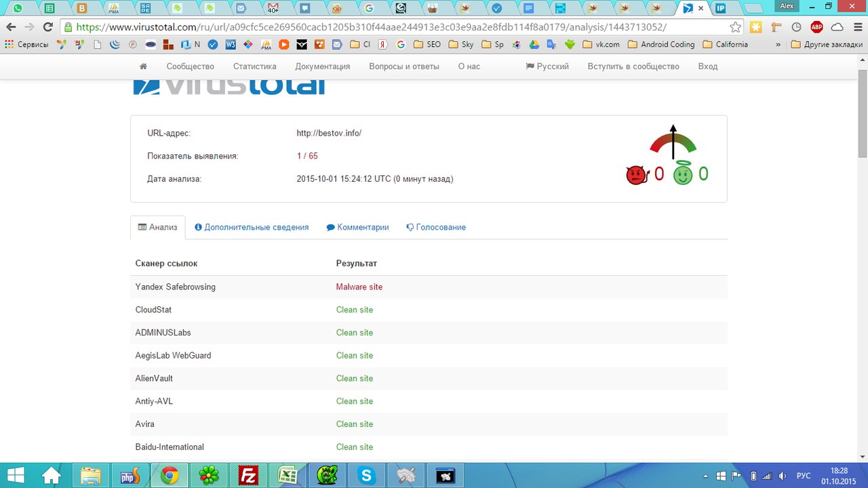Open the cloud extension icon
Viewport: 868px width, 488px height.
(837, 27)
